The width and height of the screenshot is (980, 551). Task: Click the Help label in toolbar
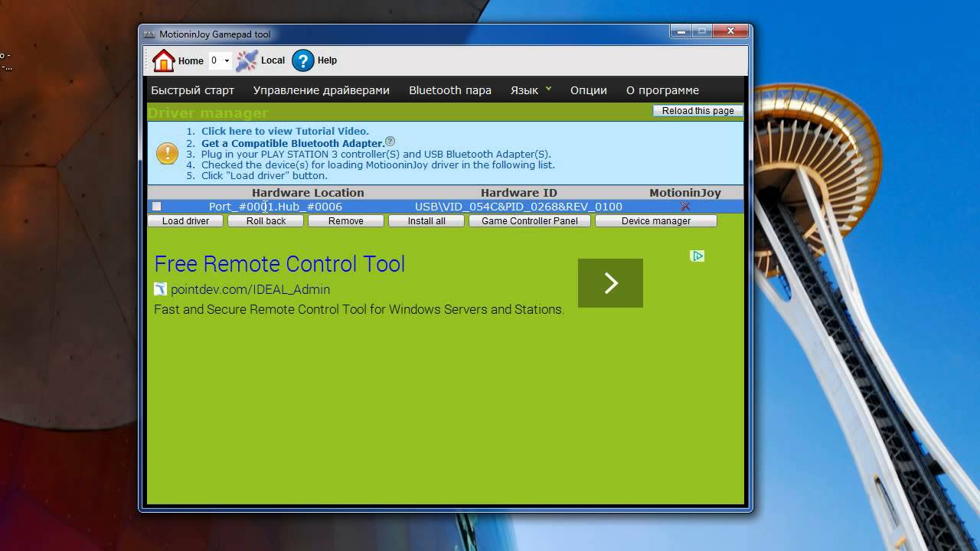coord(327,60)
